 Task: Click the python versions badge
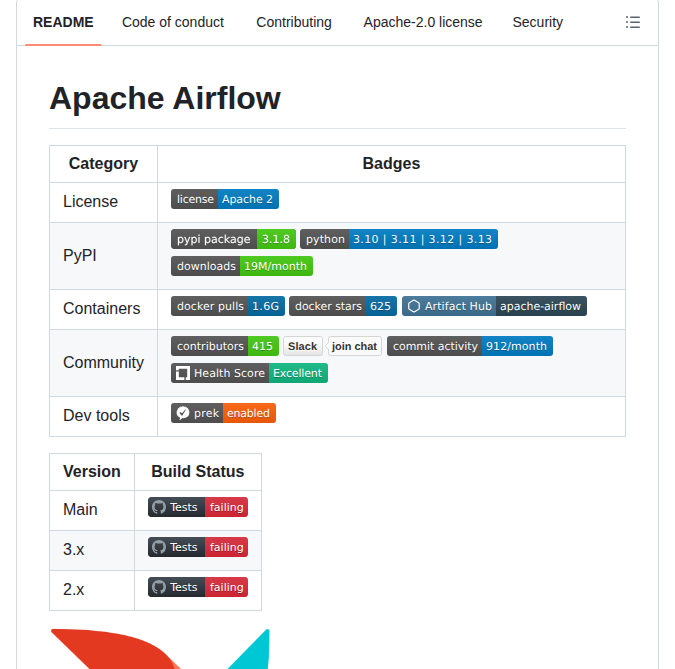point(399,239)
